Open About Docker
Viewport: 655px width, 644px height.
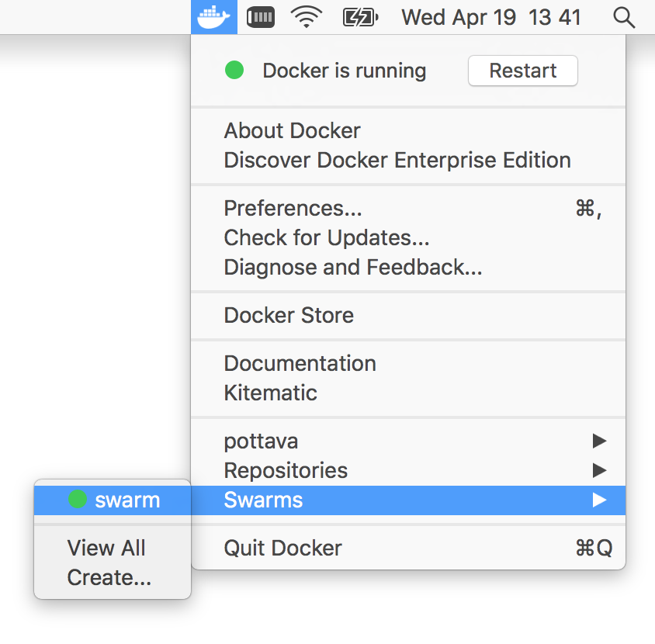point(408,130)
